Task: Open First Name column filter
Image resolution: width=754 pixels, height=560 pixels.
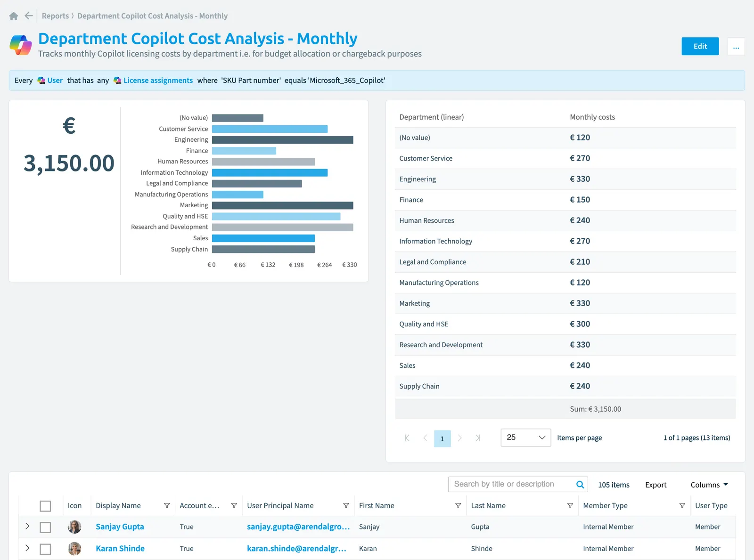Action: (x=458, y=505)
